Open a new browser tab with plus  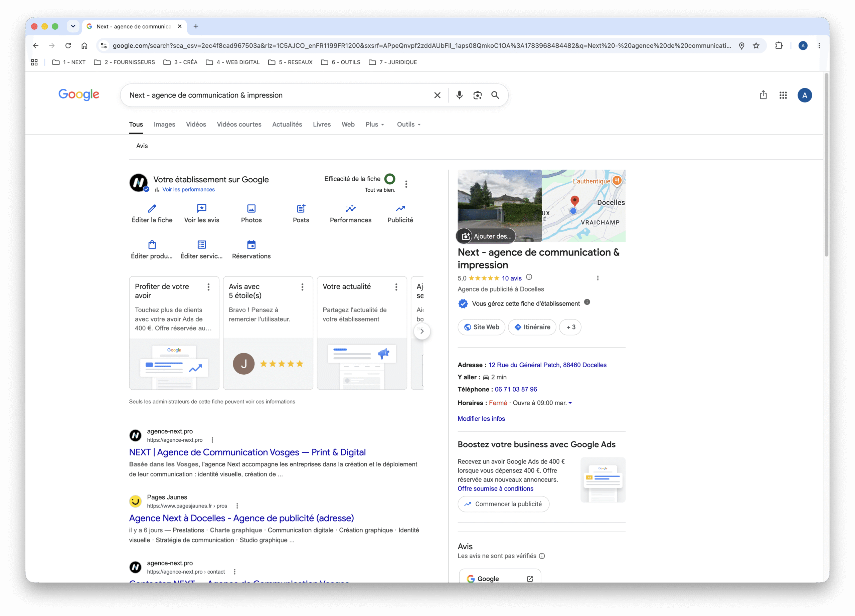pyautogui.click(x=196, y=26)
